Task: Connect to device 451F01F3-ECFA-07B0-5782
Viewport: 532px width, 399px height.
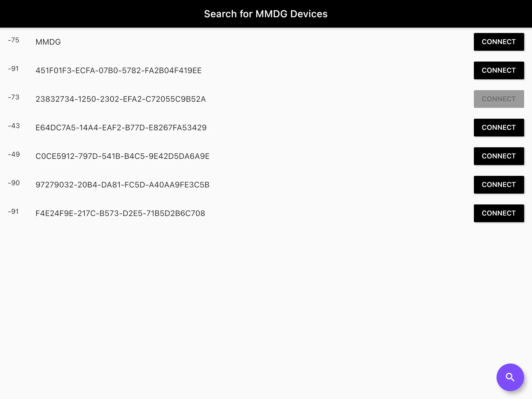Action: click(x=499, y=70)
